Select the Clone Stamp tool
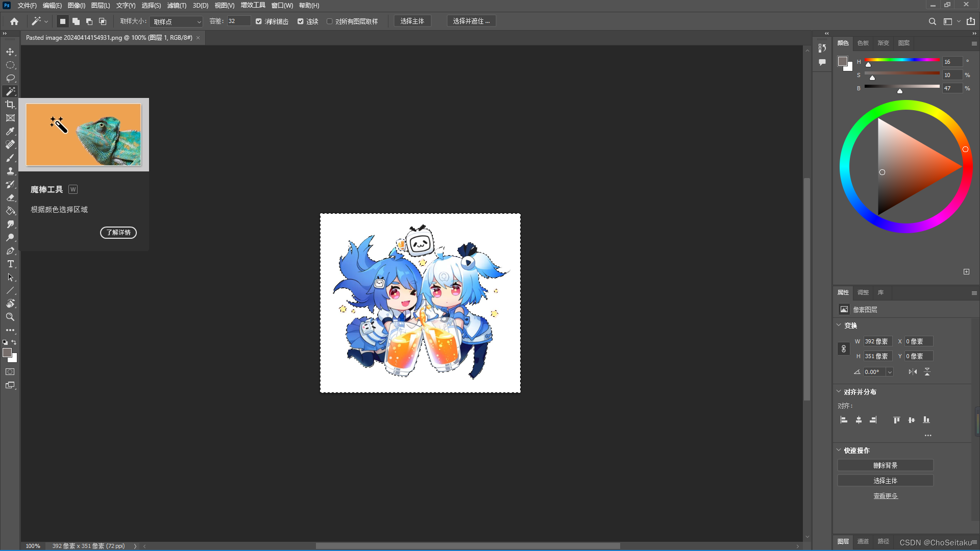Image resolution: width=980 pixels, height=551 pixels. 10,171
